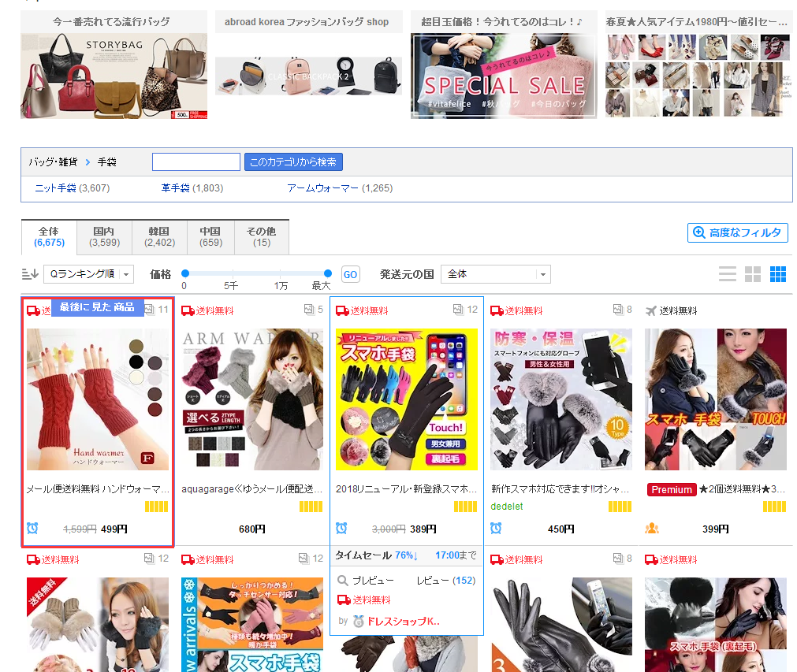Click abroad korea ファッションバッグ shop title

307,22
